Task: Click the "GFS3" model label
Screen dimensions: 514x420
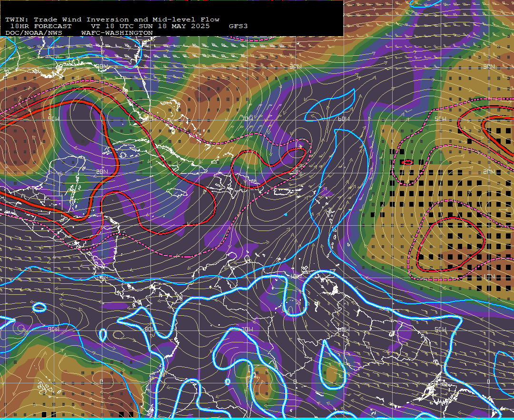Action: [238, 26]
